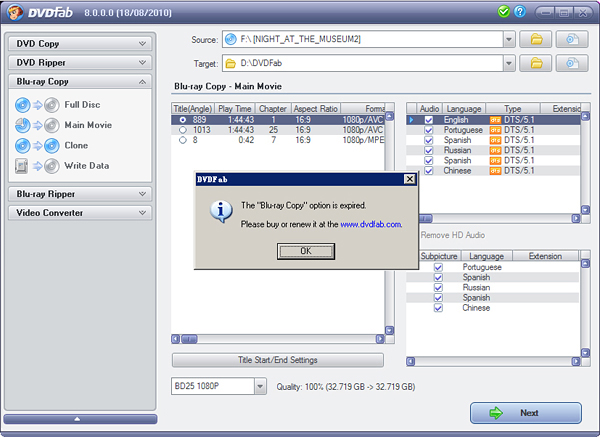The image size is (600, 437).
Task: Expand the Video Converter section
Action: pos(80,213)
